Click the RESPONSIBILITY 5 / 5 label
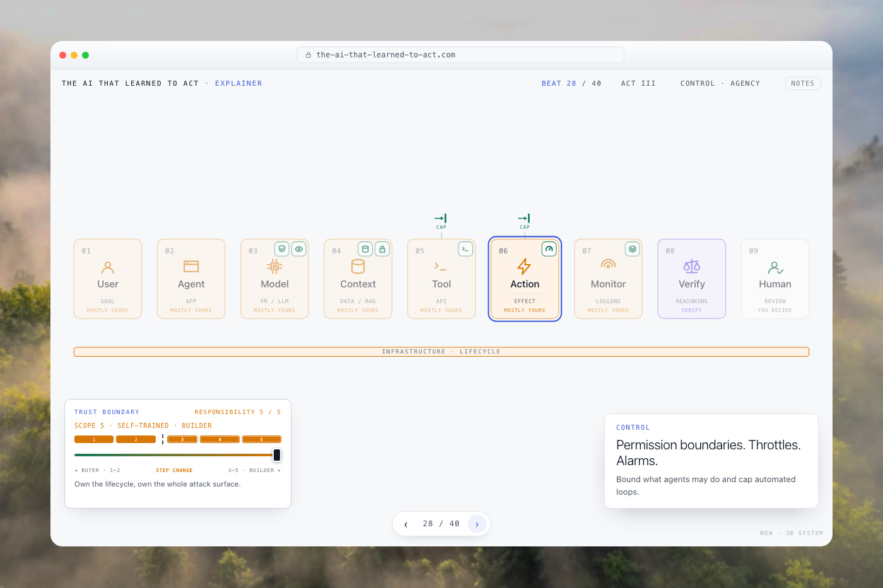This screenshot has width=883, height=588. click(238, 412)
